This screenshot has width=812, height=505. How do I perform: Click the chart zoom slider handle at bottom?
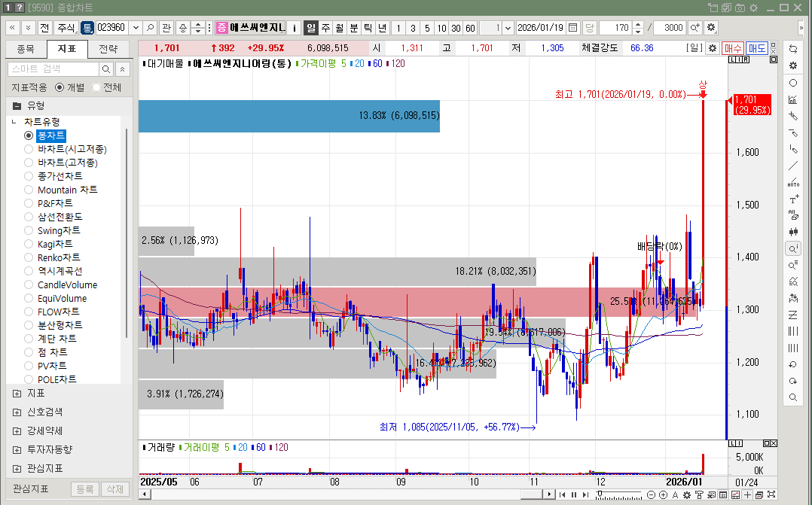click(x=600, y=494)
